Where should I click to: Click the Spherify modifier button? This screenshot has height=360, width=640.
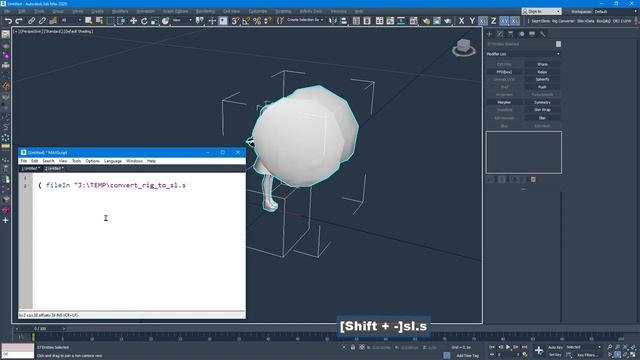[x=542, y=80]
